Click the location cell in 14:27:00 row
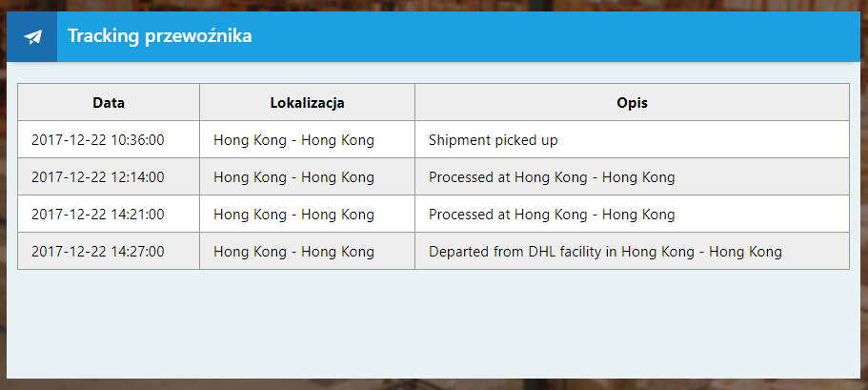This screenshot has width=868, height=390. [293, 252]
